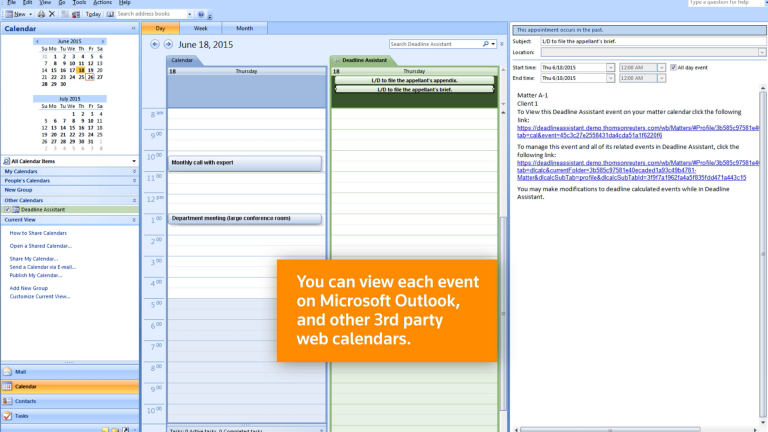Open Tasks in the navigation pane
This screenshot has height=432, width=768.
(22, 415)
